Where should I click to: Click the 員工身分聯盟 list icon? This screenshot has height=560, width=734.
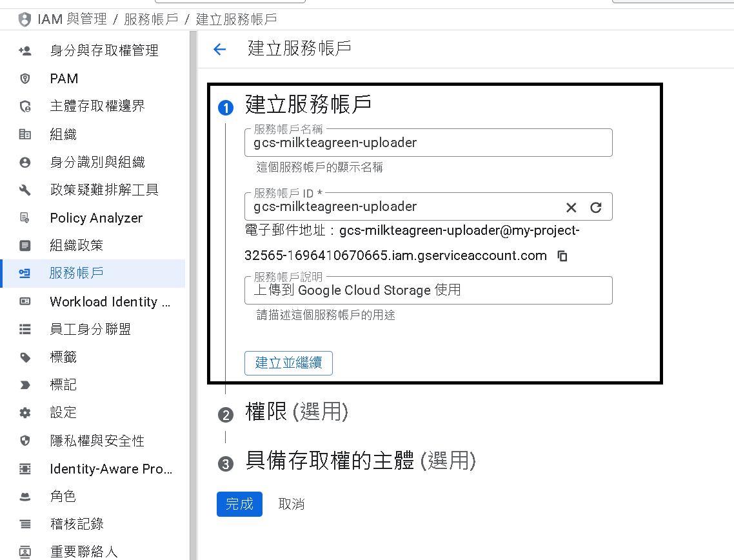click(25, 329)
